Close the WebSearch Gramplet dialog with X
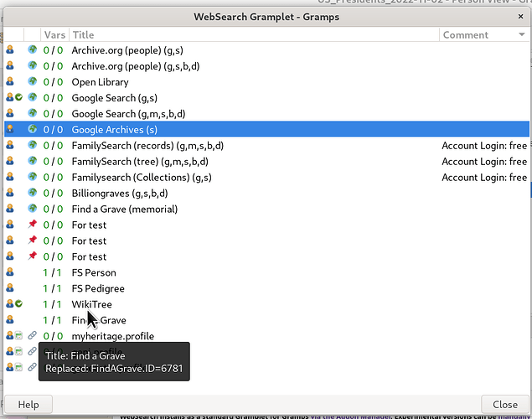Viewport: 532px width, 419px height. [x=520, y=17]
